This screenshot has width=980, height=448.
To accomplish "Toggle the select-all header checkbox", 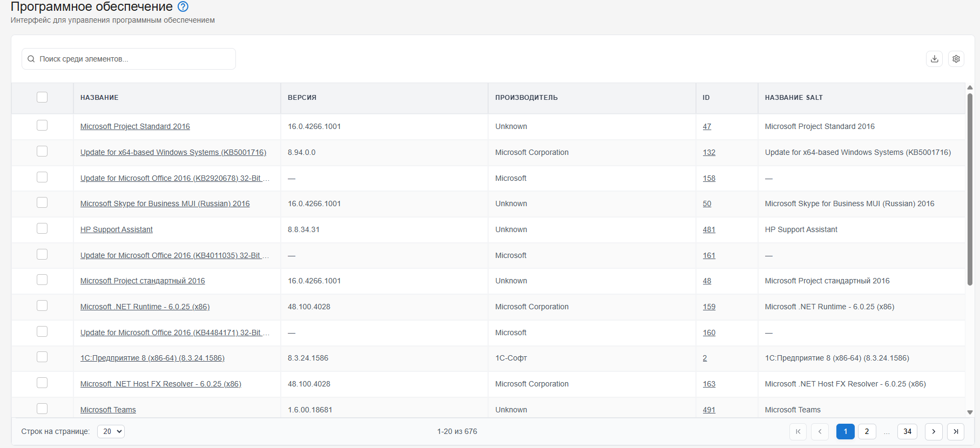I will pyautogui.click(x=42, y=97).
